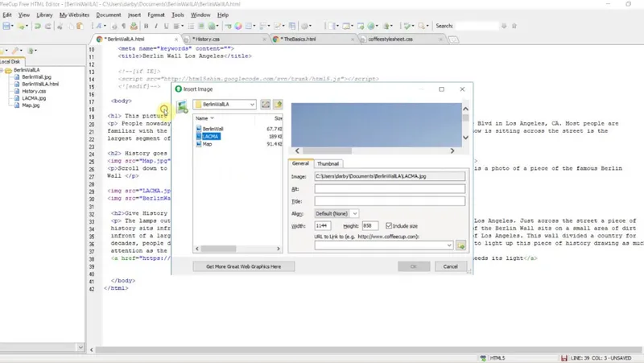The height and width of the screenshot is (363, 644).
Task: Click Get More Great Web Graphics Here
Action: (244, 266)
